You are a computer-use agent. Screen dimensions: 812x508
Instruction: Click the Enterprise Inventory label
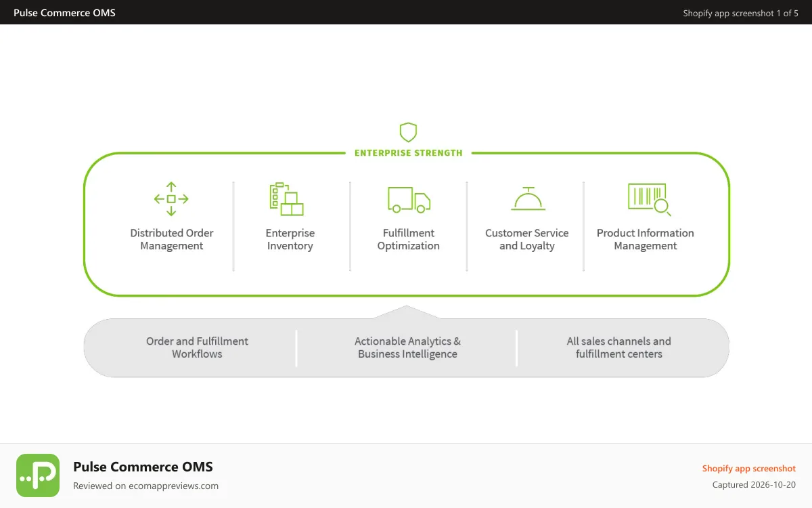pyautogui.click(x=290, y=239)
